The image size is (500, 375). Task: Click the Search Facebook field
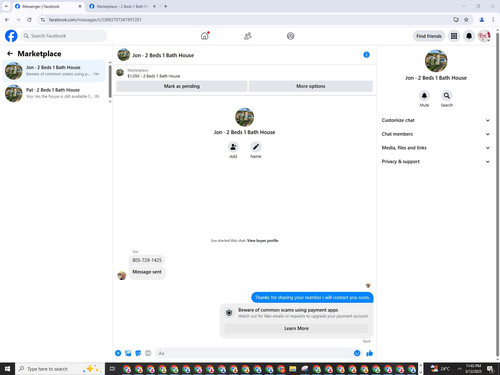[x=64, y=36]
